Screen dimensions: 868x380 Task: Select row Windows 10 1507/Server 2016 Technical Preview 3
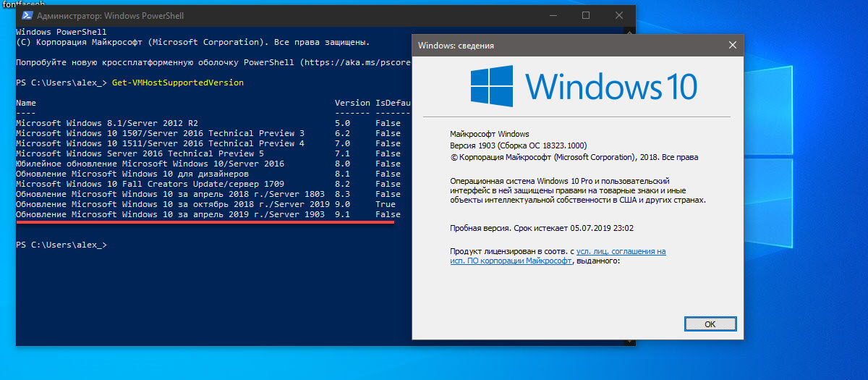click(208, 133)
